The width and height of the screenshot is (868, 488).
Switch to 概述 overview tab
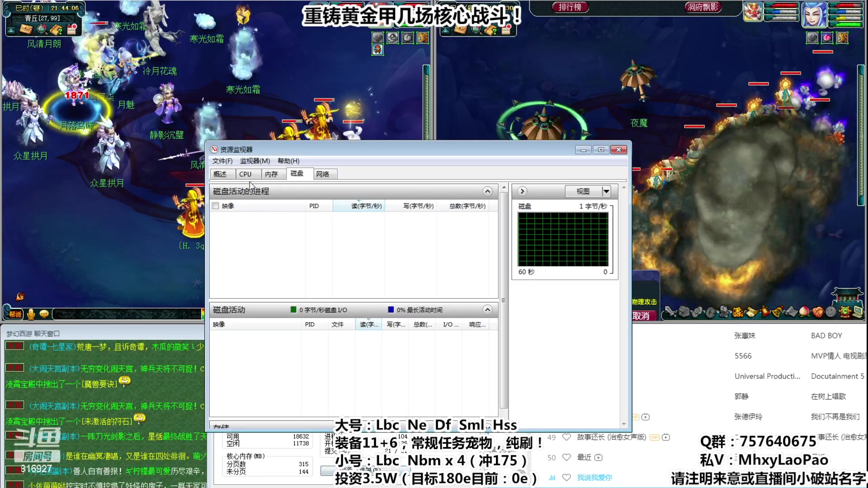(222, 174)
